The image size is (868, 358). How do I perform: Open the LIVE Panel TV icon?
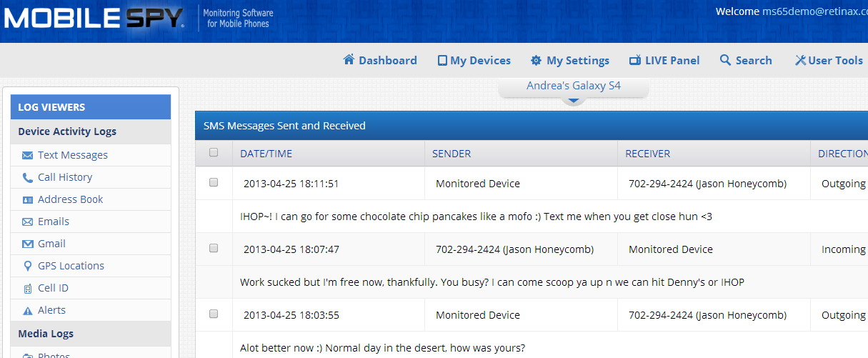coord(635,60)
